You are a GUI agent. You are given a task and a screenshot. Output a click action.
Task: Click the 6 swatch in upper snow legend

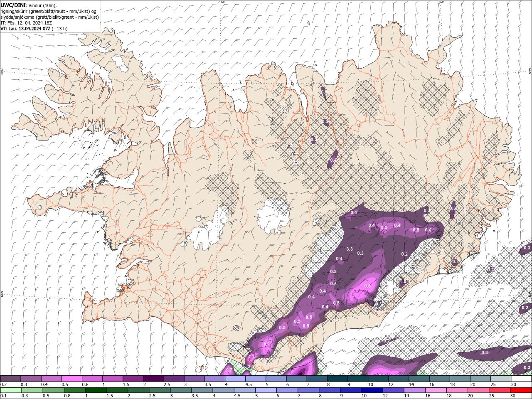point(296,379)
